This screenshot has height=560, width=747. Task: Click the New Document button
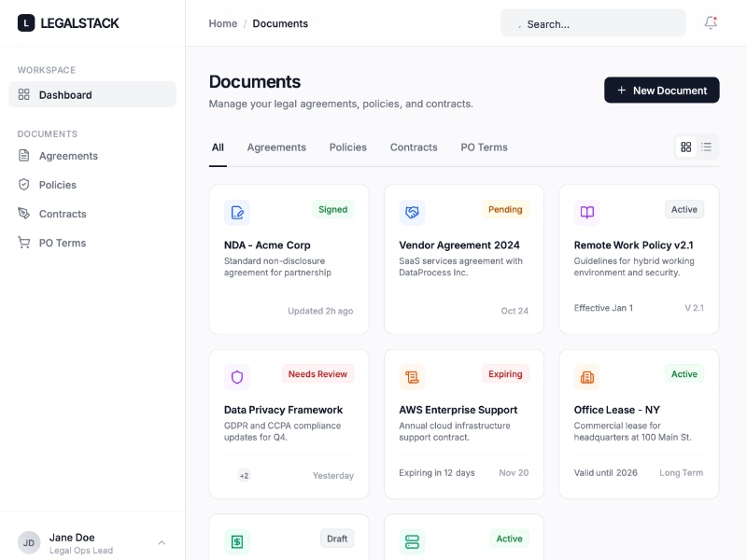pos(661,90)
